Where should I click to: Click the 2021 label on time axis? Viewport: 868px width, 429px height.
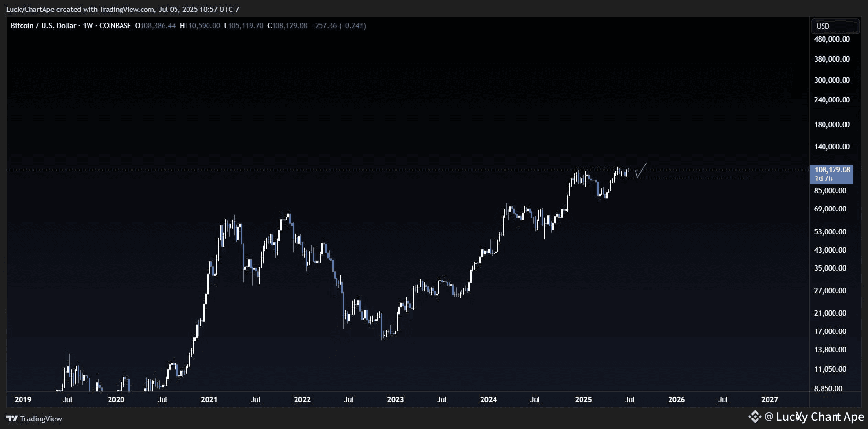point(209,400)
